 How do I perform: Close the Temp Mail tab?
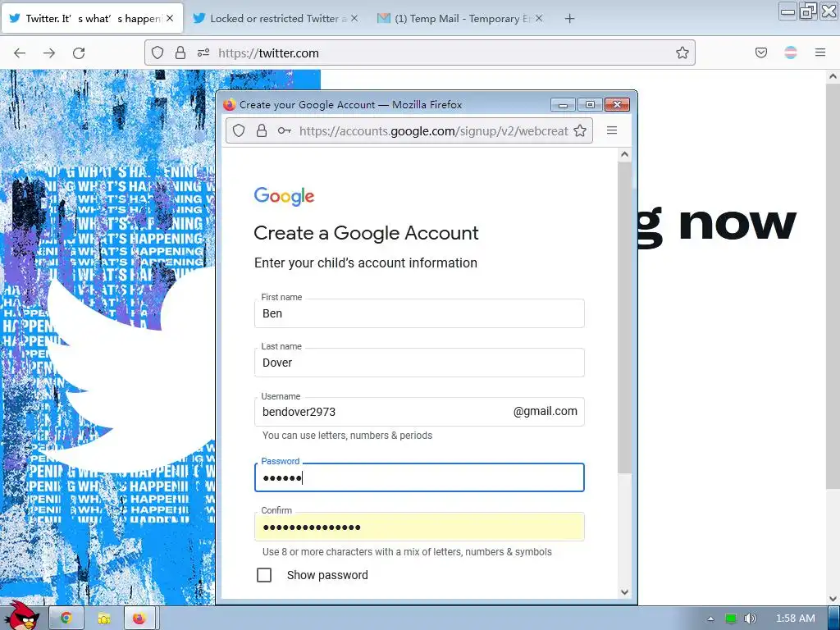[x=539, y=18]
